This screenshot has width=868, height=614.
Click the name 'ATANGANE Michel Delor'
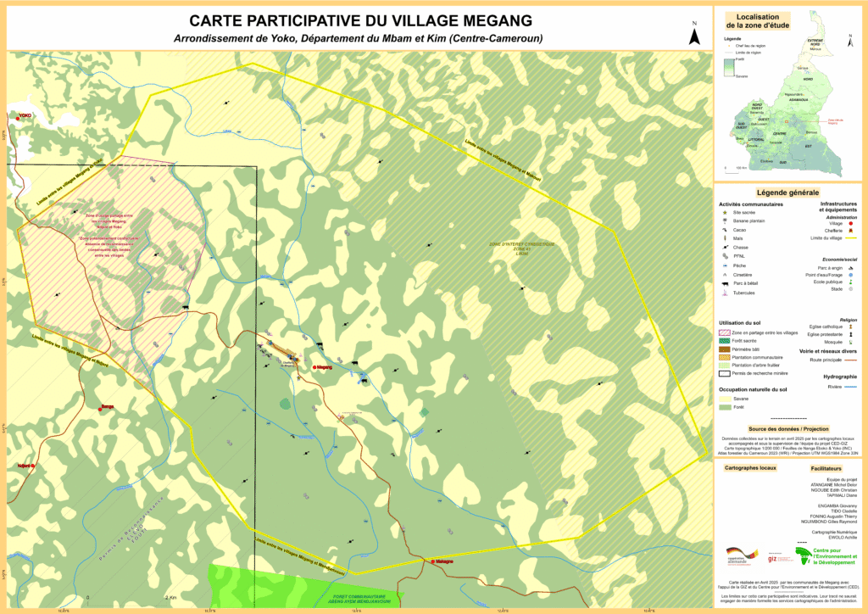(x=834, y=485)
